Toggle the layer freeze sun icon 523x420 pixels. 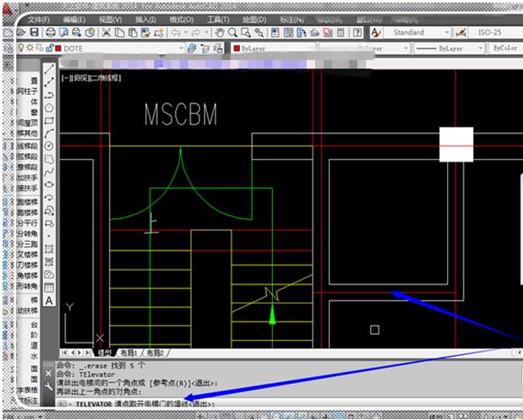click(30, 47)
